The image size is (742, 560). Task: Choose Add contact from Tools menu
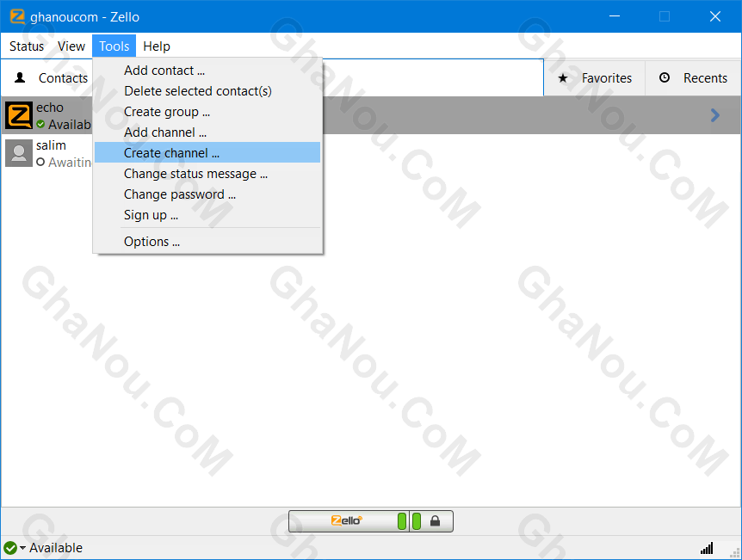[207, 71]
